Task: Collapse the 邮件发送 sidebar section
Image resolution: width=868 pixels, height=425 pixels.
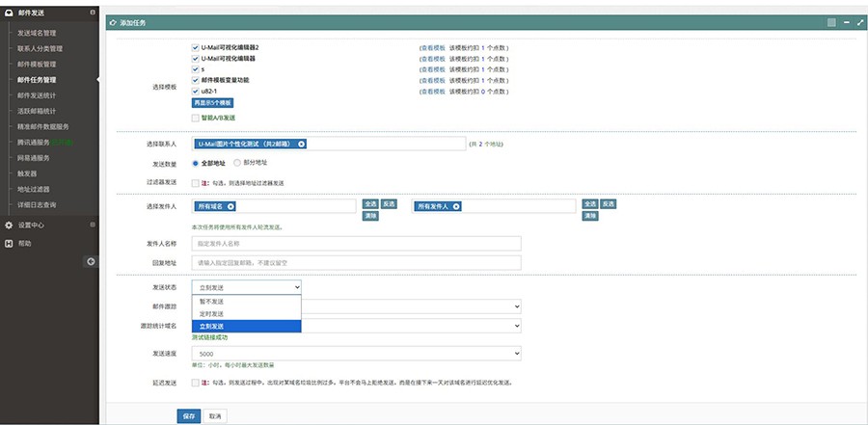Action: (92, 13)
